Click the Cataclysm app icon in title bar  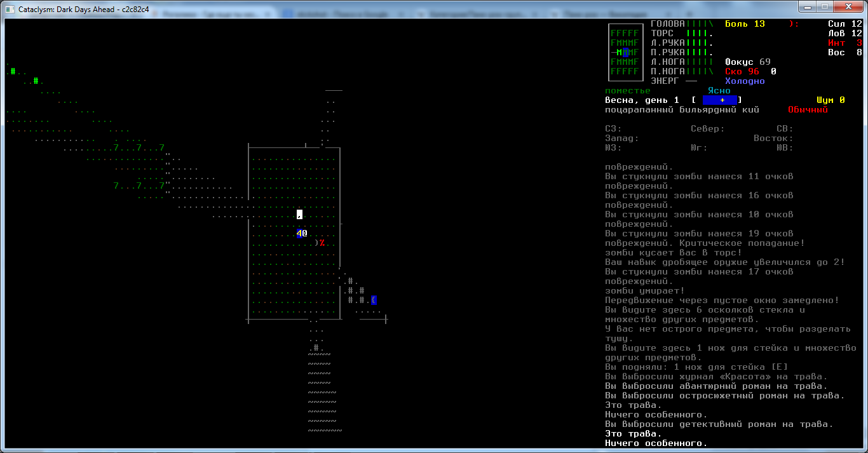pyautogui.click(x=10, y=9)
